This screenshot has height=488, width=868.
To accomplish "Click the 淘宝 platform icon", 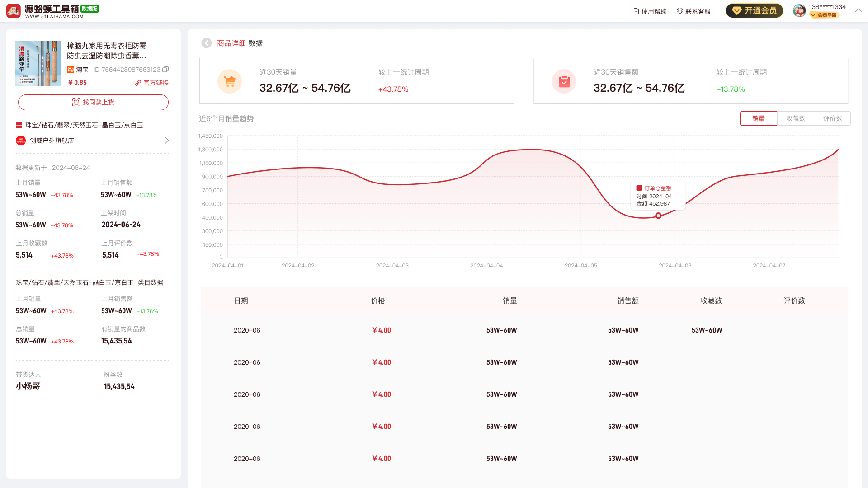I will click(x=71, y=70).
